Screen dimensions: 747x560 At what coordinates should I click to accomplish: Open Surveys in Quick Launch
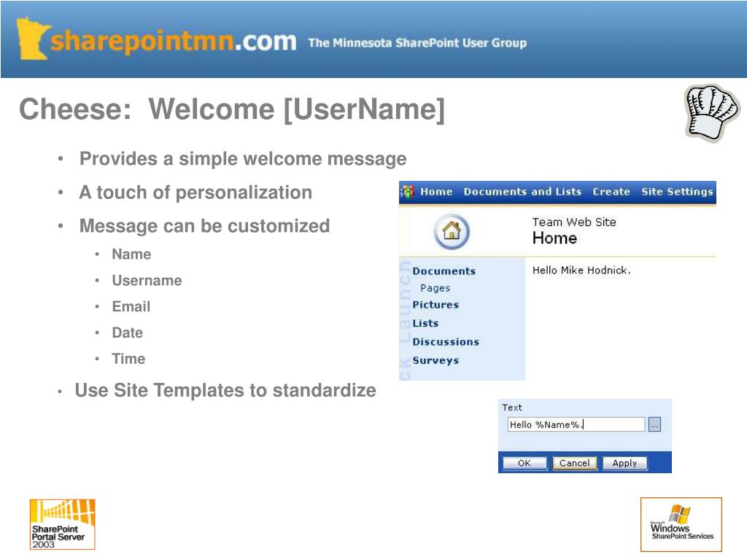click(436, 360)
